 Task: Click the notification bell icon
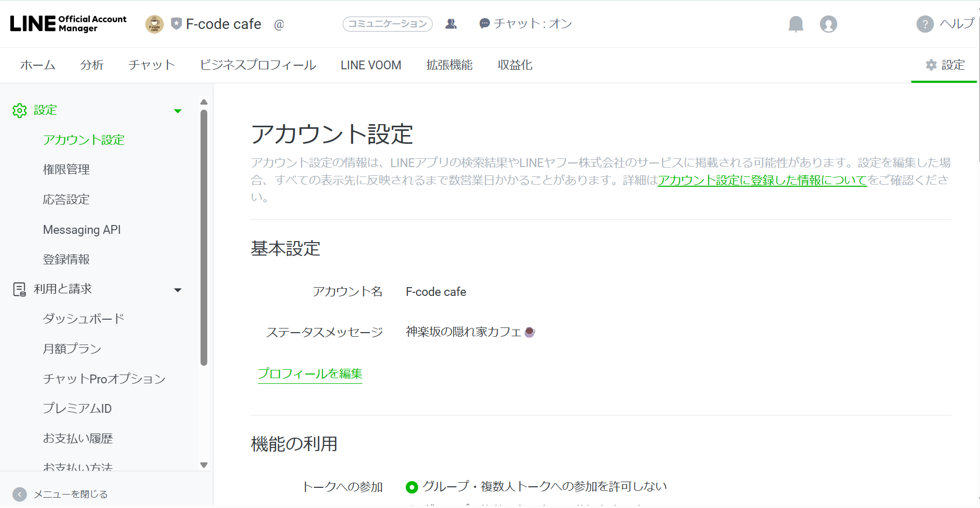tap(795, 24)
